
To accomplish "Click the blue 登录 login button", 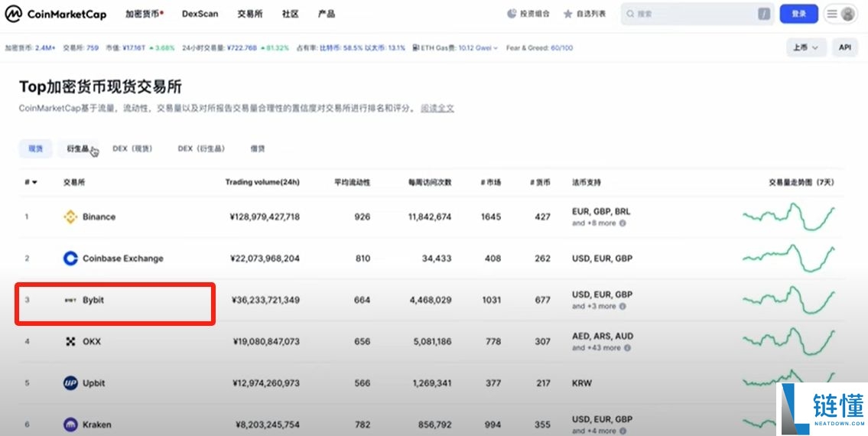I will pos(799,14).
